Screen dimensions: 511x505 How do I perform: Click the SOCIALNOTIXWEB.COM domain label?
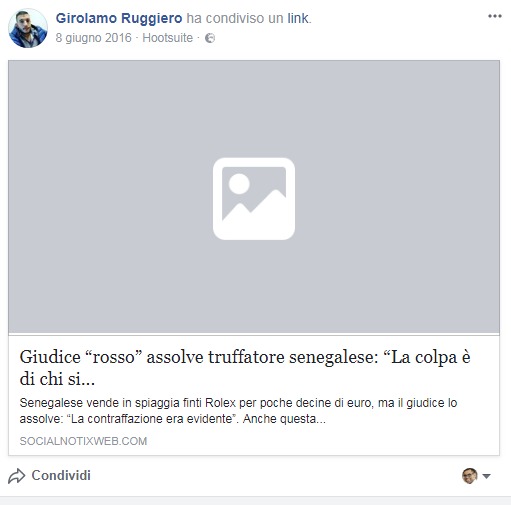[x=83, y=441]
